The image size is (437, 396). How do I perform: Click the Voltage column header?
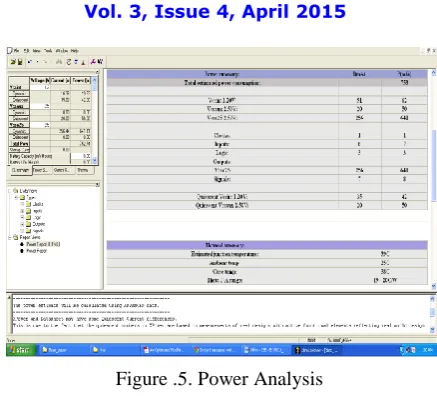[x=40, y=80]
